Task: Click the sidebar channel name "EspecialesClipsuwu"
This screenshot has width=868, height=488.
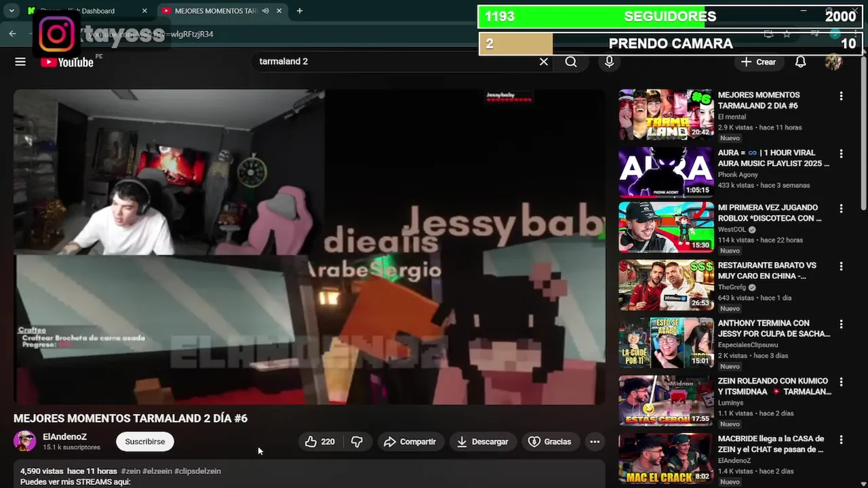Action: point(749,345)
